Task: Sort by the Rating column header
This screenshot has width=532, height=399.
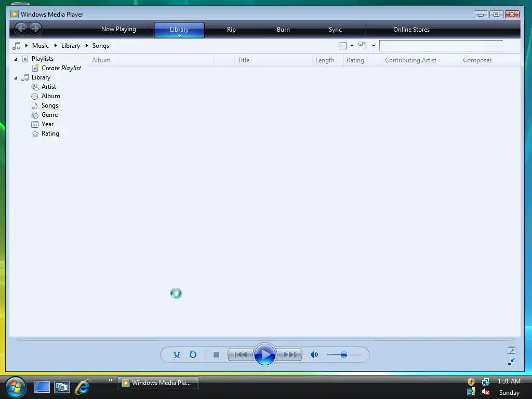Action: 363,60
